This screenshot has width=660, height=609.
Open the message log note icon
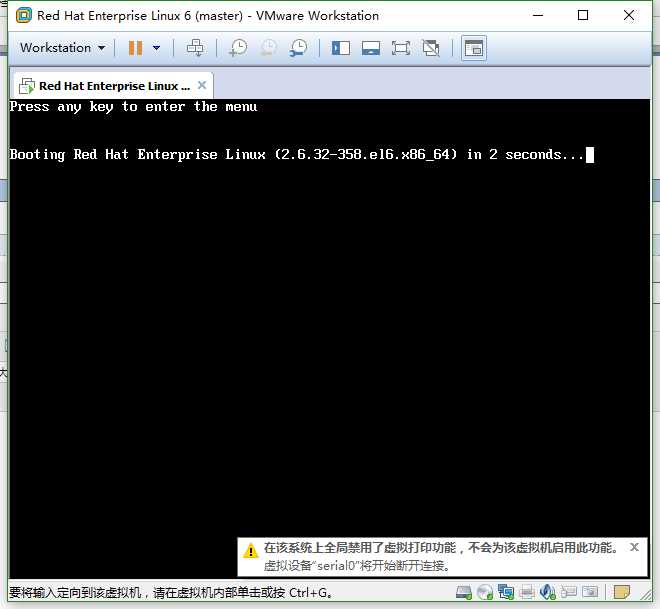click(x=622, y=592)
